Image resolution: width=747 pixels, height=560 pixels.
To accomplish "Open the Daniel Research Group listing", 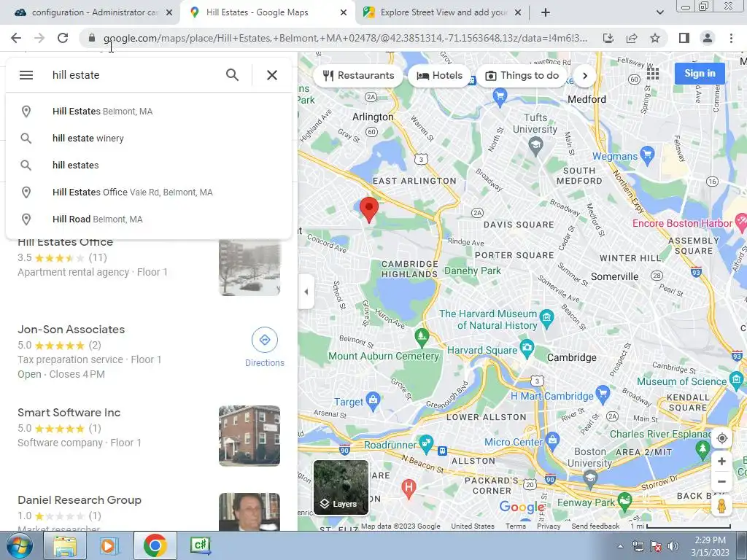I will [80, 500].
